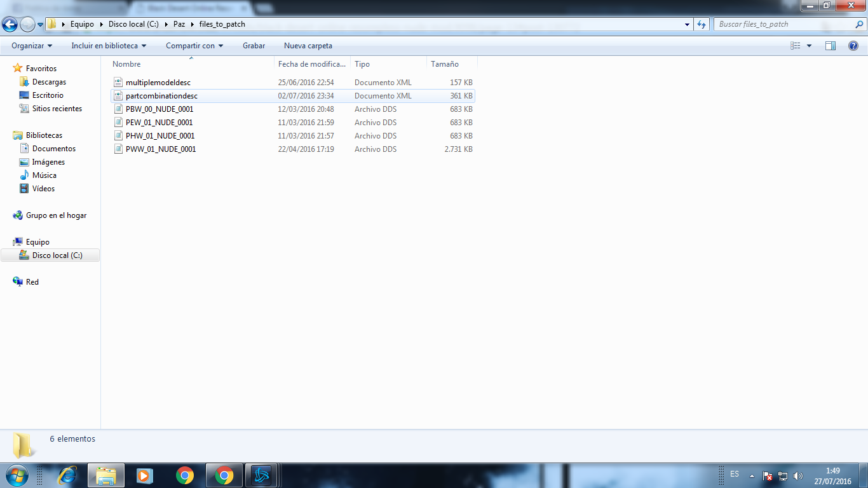Screen dimensions: 868x488
Task: Click the Paz folder in breadcrumb path
Action: (179, 25)
